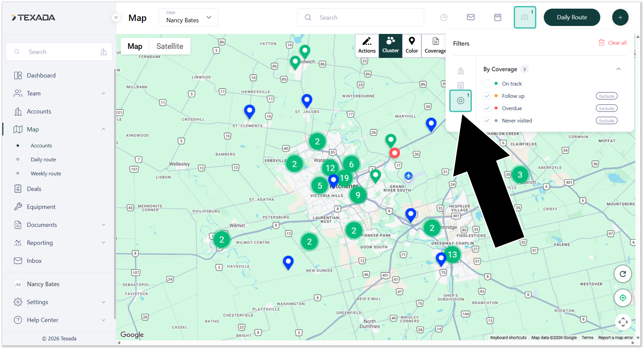Uncheck the Never visited checkbox

pyautogui.click(x=487, y=120)
